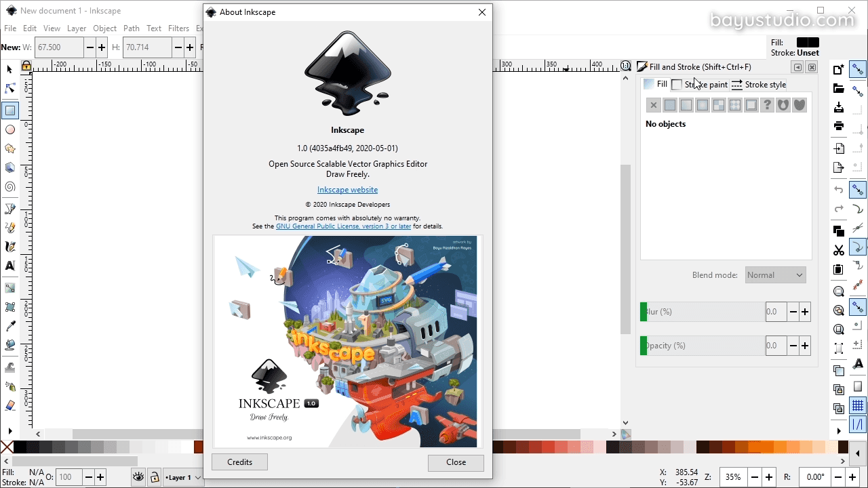Print the document with printer icon
The image size is (868, 488).
839,126
